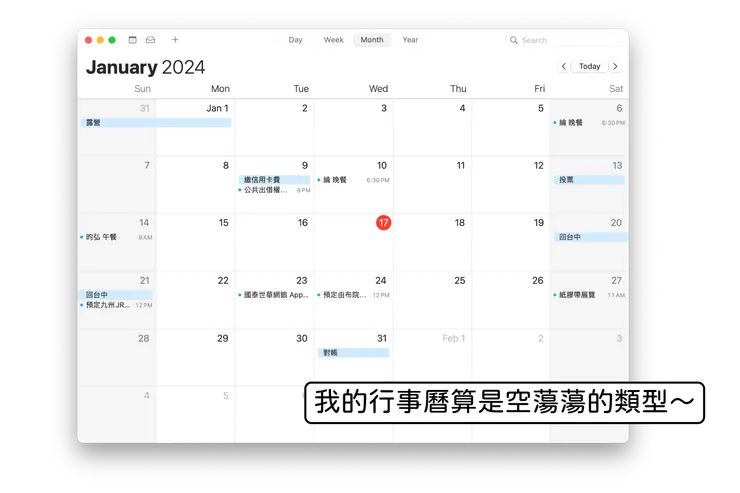
Task: Select the date cell for January 28
Action: pos(117,358)
